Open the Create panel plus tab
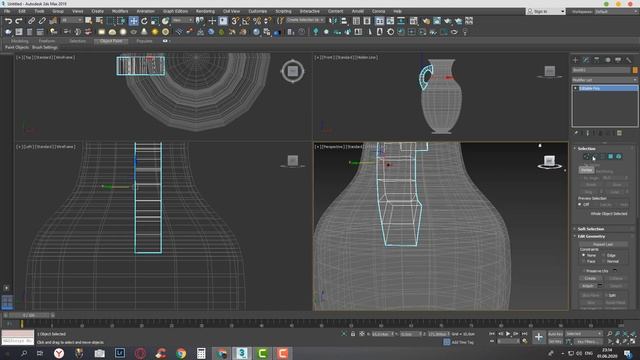 tap(576, 60)
